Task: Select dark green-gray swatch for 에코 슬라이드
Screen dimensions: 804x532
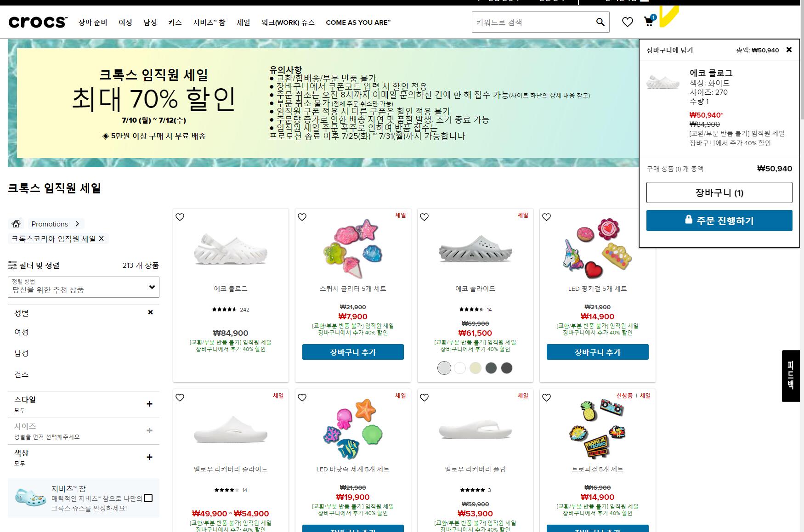Action: pos(491,368)
